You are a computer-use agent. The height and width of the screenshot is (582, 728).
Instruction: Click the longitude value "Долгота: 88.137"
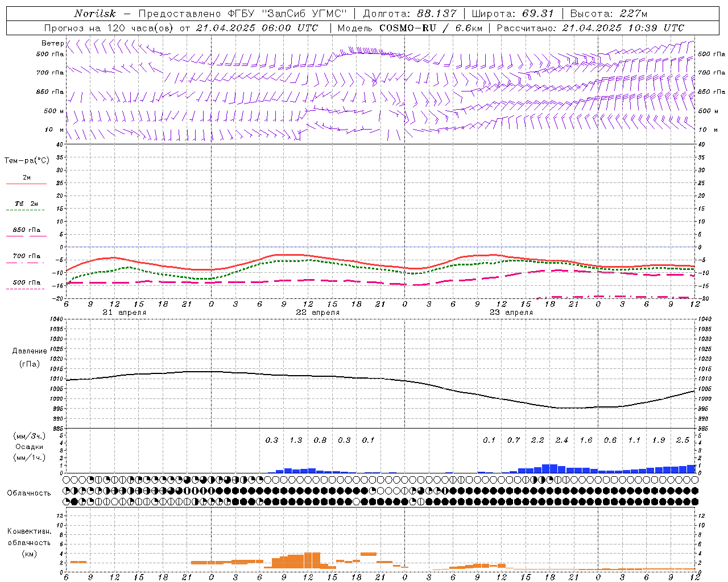pyautogui.click(x=409, y=14)
